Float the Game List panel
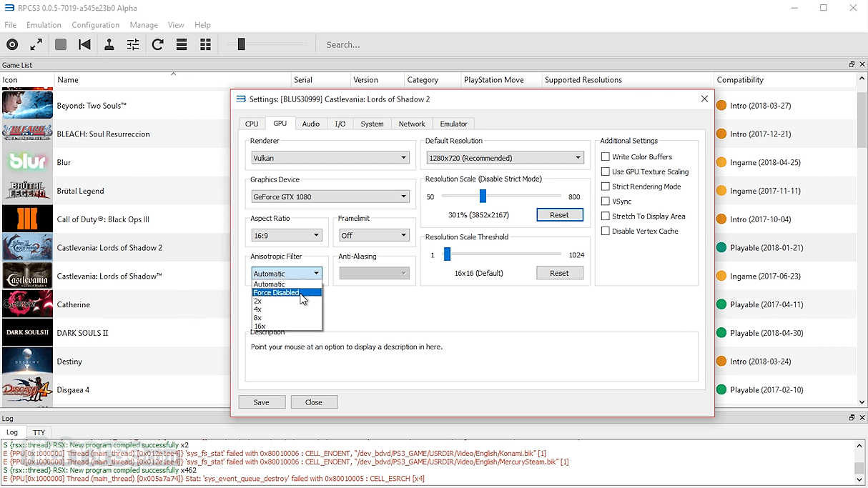The height and width of the screenshot is (488, 868). tap(852, 64)
